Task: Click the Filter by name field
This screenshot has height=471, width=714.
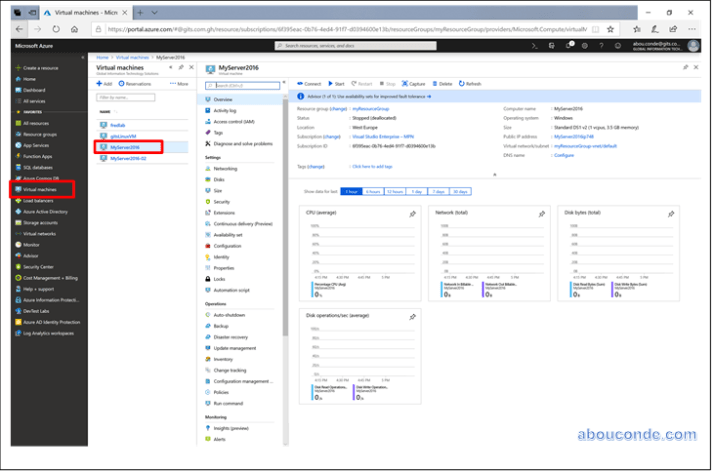Action: coord(125,98)
